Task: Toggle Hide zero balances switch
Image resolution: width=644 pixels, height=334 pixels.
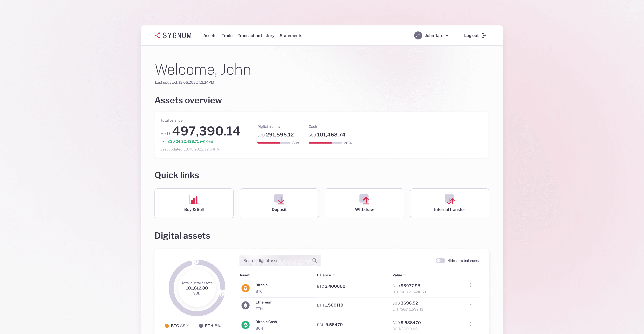Action: click(440, 261)
